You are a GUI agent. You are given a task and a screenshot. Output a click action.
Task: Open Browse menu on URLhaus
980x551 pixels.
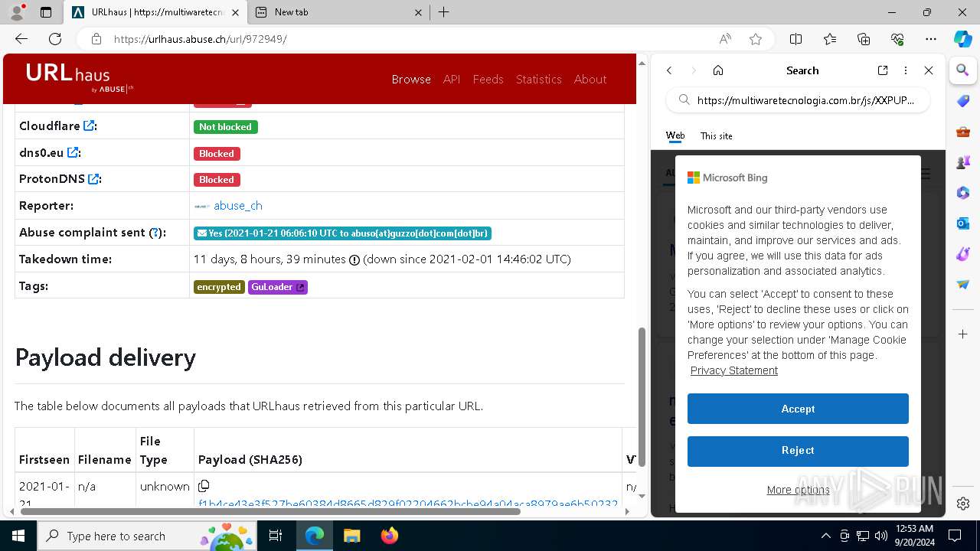coord(411,79)
